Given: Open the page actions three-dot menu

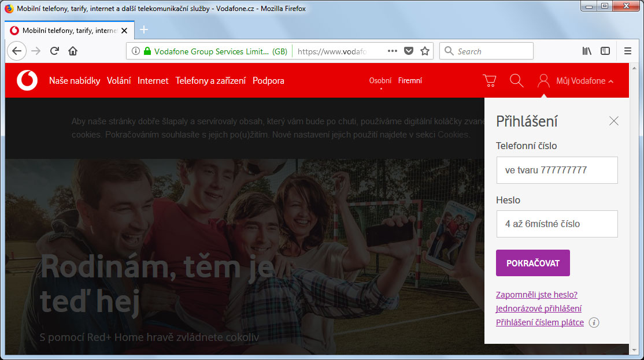Looking at the screenshot, I should click(x=392, y=51).
